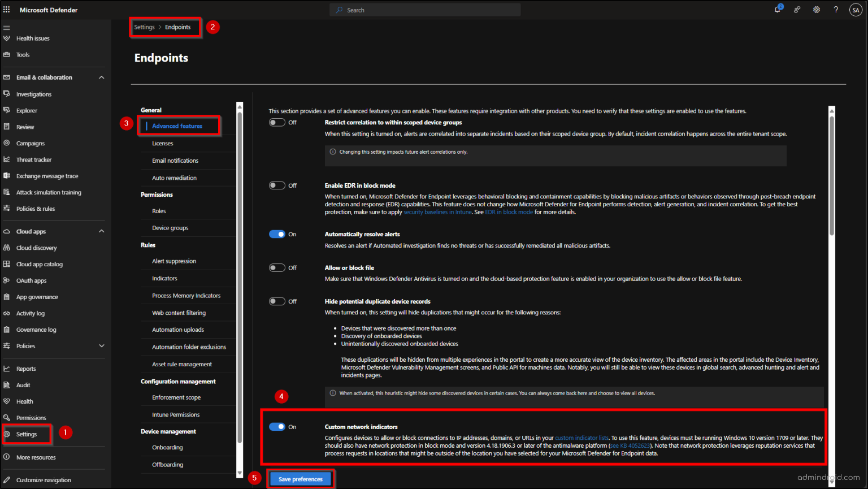868x489 pixels.
Task: Open Threat tracker in the sidebar
Action: coord(33,160)
